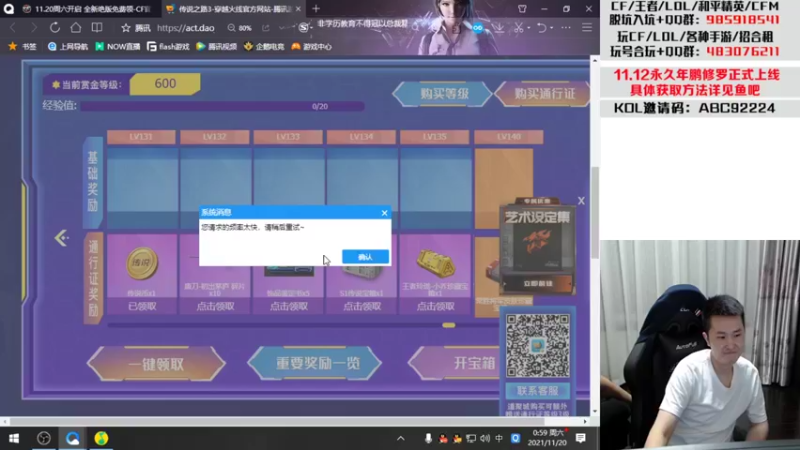This screenshot has height=450, width=800.
Task: Open the volume speaker tray icon
Action: [485, 438]
